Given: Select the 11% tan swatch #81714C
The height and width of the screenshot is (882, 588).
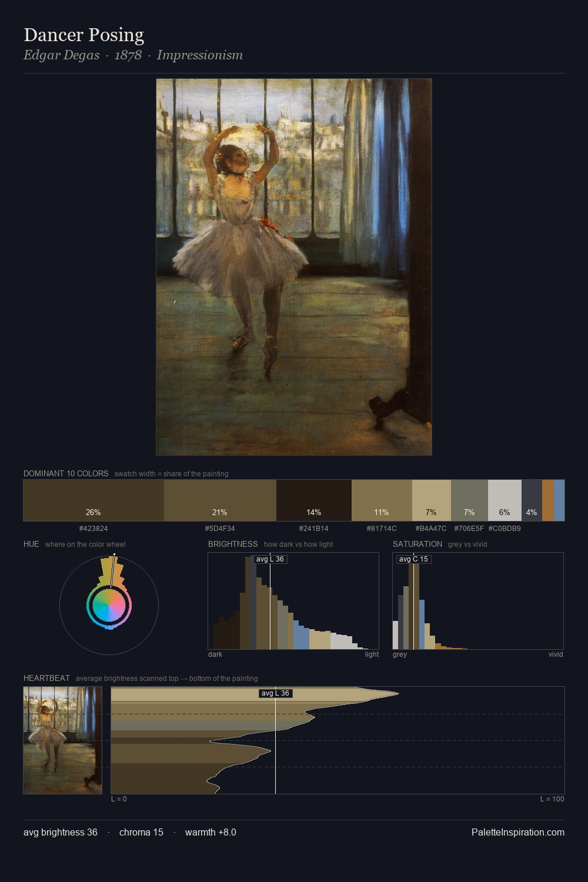Looking at the screenshot, I should tap(382, 500).
